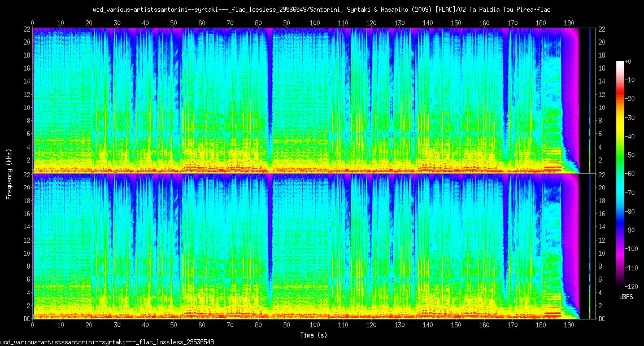Viewport: 644px width, 346px height.
Task: Click the "-120" value on dBFS scale
Action: point(631,287)
